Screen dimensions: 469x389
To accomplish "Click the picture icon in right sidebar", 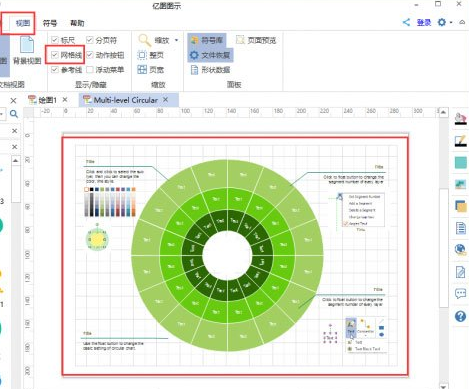I will (460, 184).
